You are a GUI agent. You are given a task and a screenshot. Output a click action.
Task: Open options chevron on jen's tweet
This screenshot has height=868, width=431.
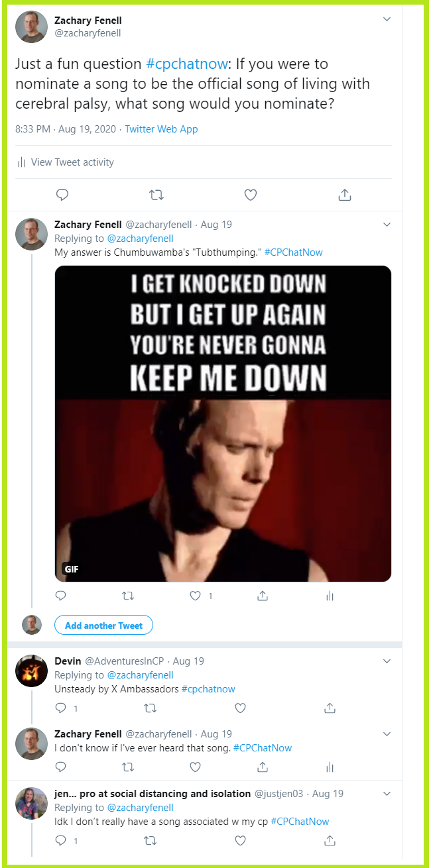(x=387, y=793)
